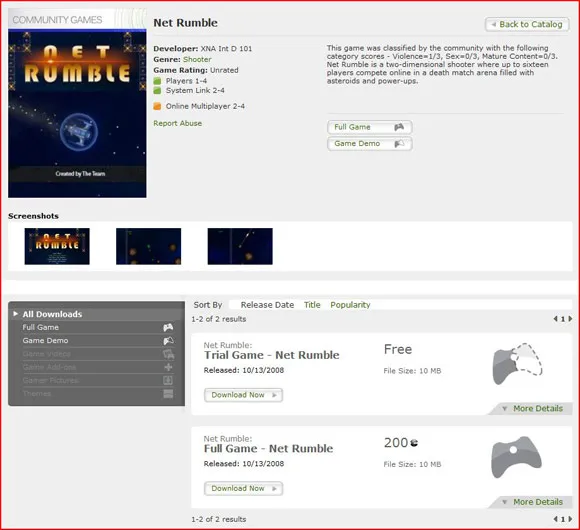Click the Report Abuse link
Viewport: 580px width, 530px height.
coord(178,123)
